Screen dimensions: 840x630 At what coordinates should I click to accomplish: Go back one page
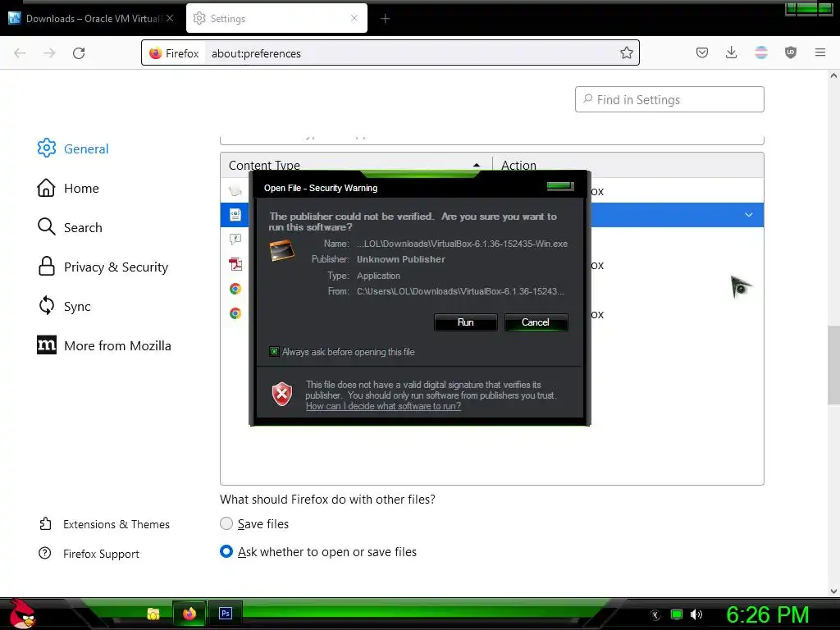click(20, 53)
